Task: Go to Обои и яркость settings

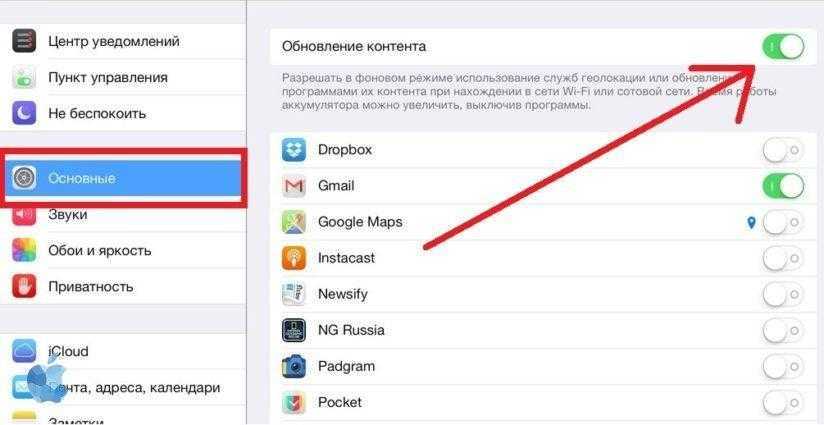Action: (x=123, y=250)
